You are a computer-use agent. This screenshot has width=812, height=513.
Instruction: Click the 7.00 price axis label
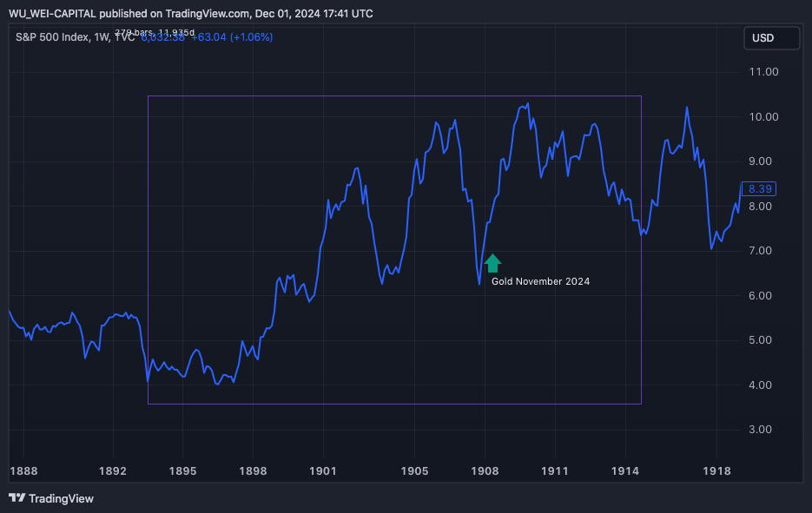coord(760,251)
